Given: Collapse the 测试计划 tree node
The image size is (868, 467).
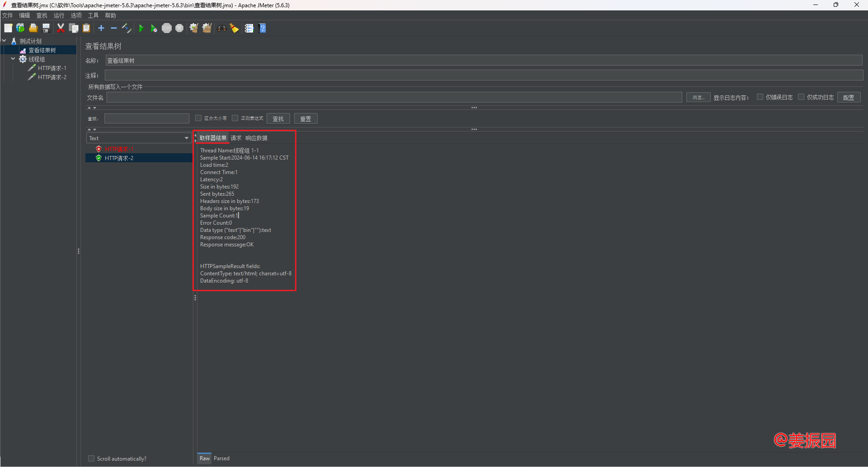Looking at the screenshot, I should 4,41.
